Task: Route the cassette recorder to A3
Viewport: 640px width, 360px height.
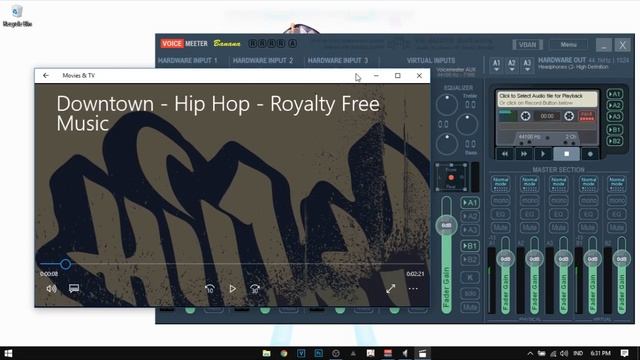Action: pos(614,117)
